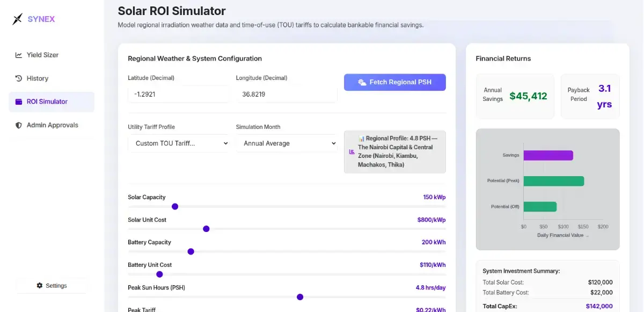
Task: Click the System Investment Summary heading
Action: pyautogui.click(x=521, y=271)
